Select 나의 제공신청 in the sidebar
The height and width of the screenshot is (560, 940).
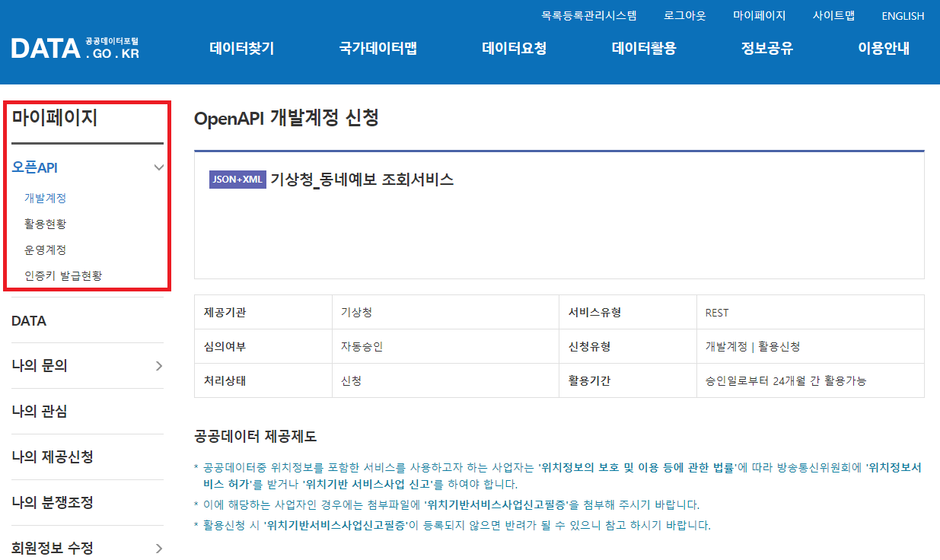click(53, 457)
